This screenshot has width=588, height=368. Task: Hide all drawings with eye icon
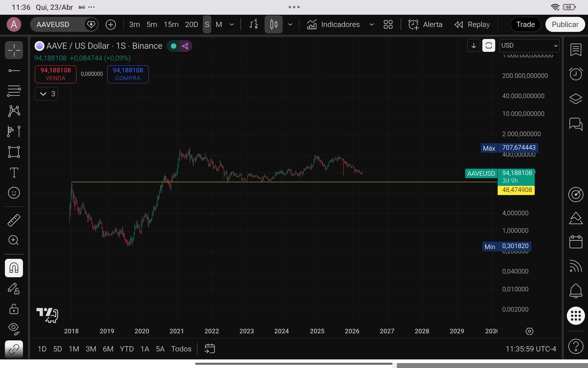tap(14, 328)
